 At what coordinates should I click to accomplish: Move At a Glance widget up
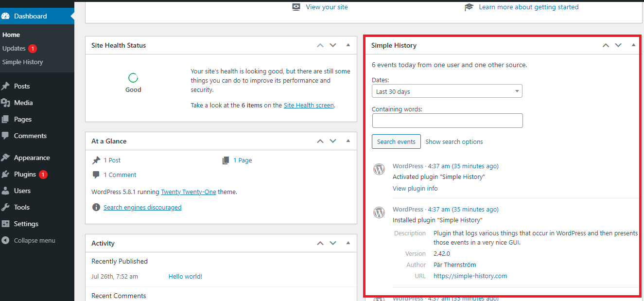point(320,141)
